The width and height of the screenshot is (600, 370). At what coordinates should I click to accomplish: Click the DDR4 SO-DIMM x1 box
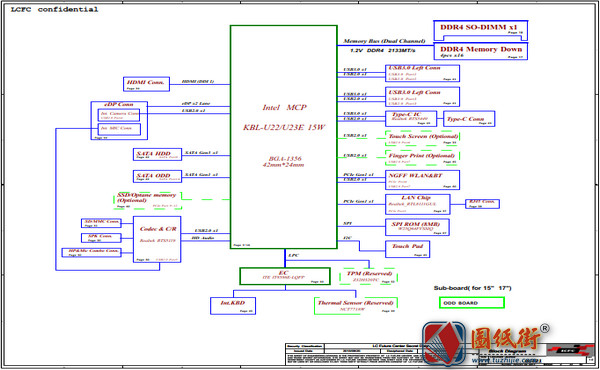tap(481, 30)
